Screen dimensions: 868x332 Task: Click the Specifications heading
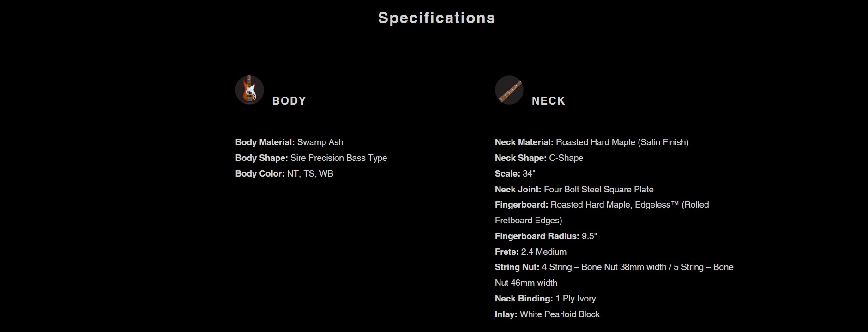436,18
